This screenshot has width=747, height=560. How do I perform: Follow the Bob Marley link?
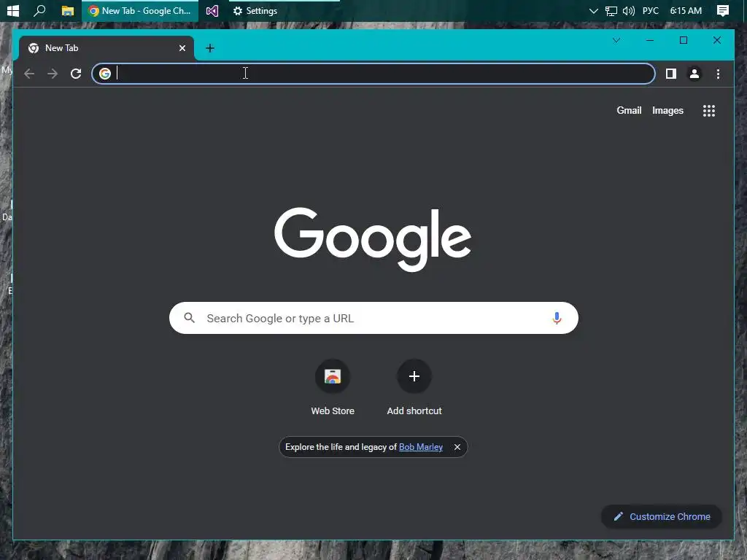pyautogui.click(x=421, y=447)
